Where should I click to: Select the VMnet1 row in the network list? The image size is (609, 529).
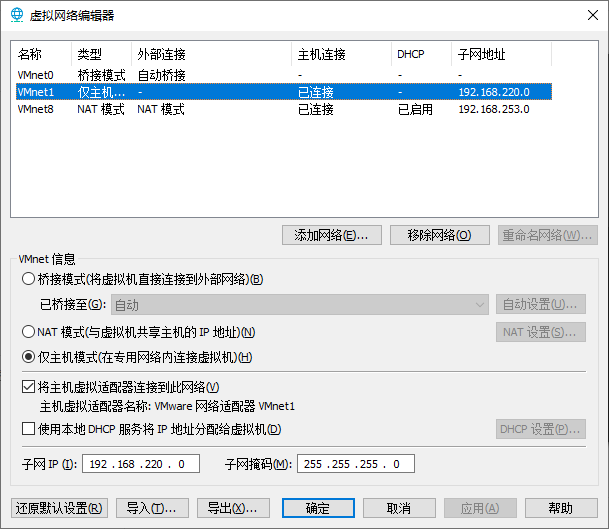pyautogui.click(x=284, y=92)
